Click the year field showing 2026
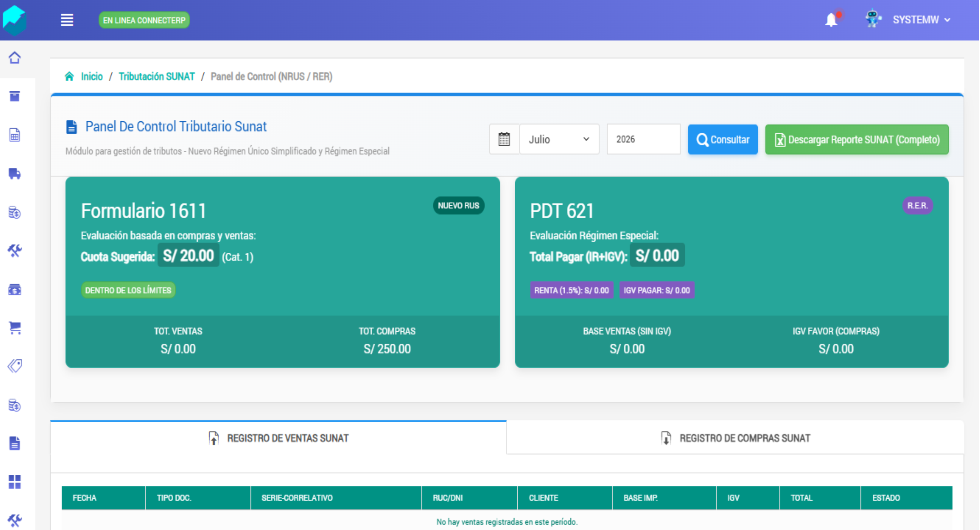Screen dimensions: 980x530 click(643, 139)
